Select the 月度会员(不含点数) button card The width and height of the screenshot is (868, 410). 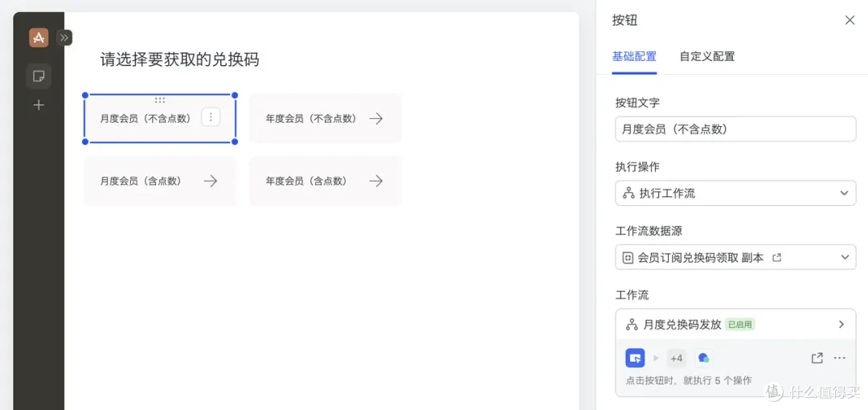pyautogui.click(x=160, y=118)
